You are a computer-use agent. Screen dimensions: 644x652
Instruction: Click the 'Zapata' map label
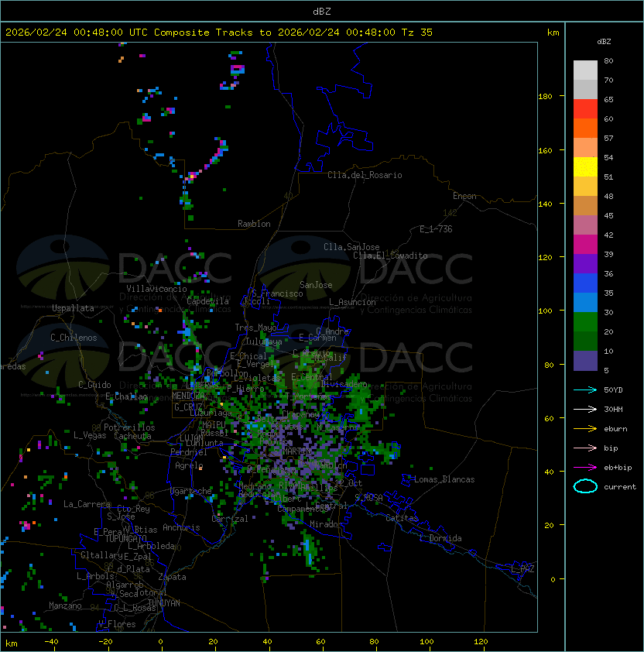tap(172, 577)
